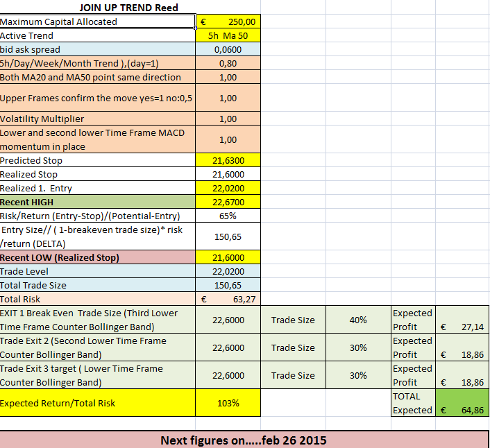Select the 'Active Trend' label cell
Screen dimensions: 490x448
[x=97, y=35]
